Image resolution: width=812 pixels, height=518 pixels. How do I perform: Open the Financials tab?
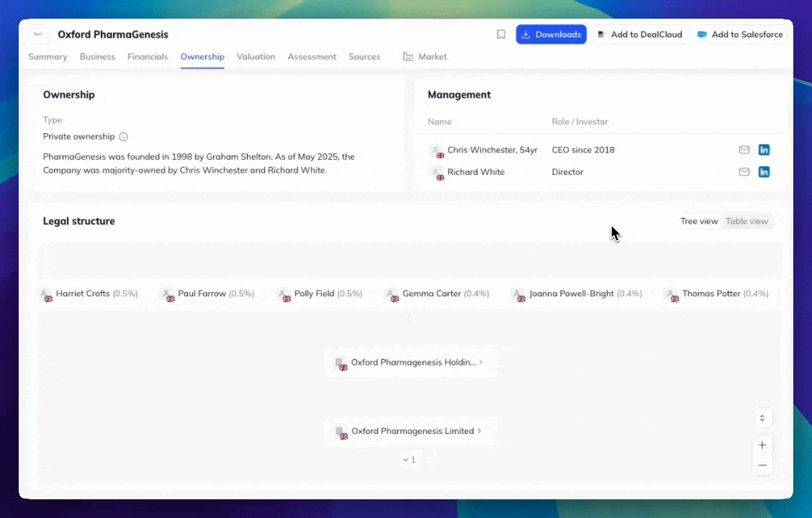click(x=148, y=57)
